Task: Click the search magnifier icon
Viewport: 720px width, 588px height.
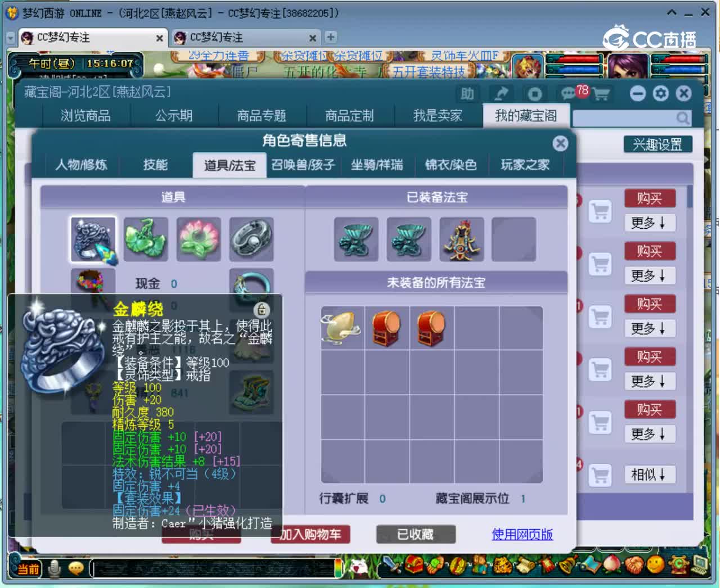Action: point(682,118)
